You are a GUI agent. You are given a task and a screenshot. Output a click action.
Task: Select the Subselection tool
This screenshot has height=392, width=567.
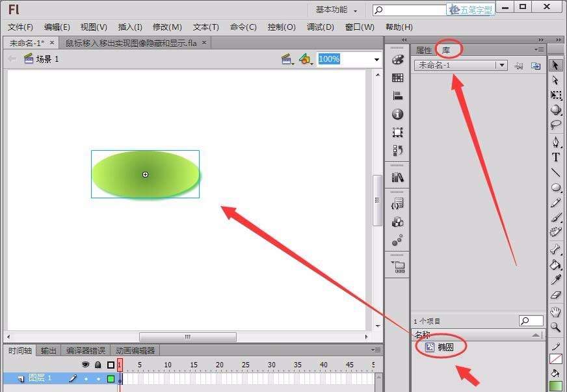[x=556, y=80]
